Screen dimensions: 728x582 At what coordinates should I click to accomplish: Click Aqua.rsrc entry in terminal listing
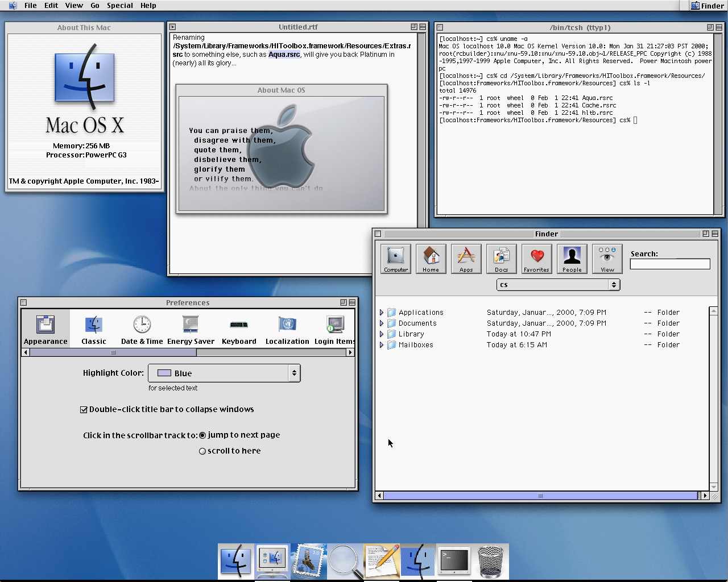(597, 98)
